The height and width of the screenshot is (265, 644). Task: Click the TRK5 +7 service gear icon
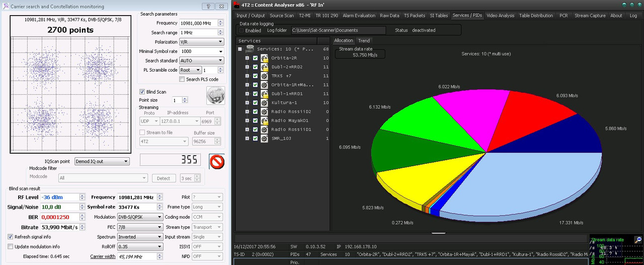click(264, 76)
